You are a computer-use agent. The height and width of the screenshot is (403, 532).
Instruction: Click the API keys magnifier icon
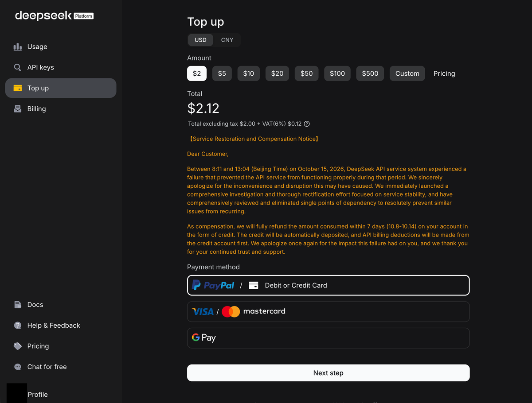(18, 67)
